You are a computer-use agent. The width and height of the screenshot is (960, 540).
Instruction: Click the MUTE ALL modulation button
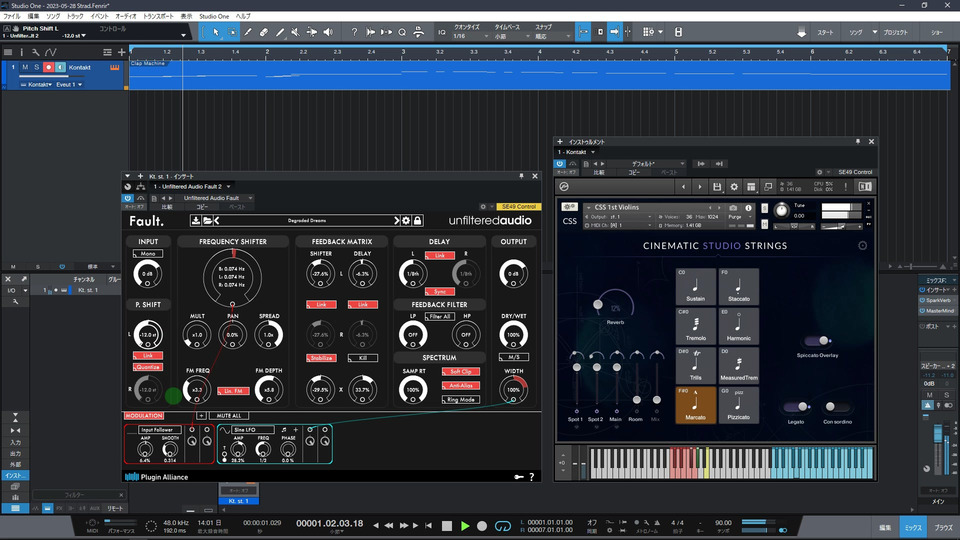pos(229,415)
